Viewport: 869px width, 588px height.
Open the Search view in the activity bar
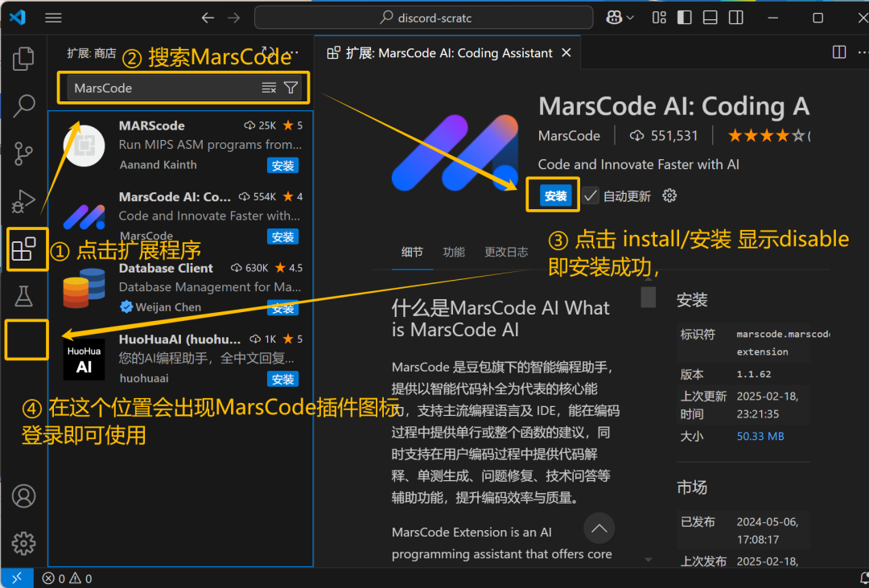23,105
